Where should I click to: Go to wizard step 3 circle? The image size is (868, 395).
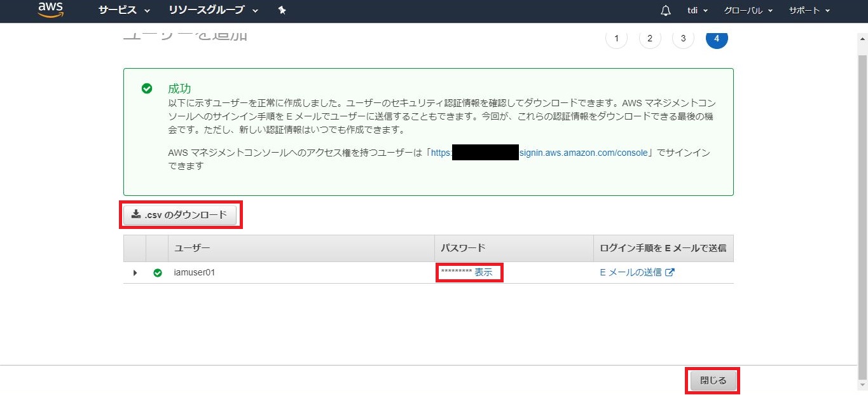683,38
